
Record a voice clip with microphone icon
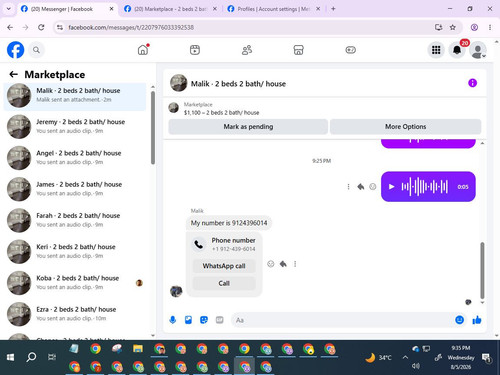click(x=173, y=320)
